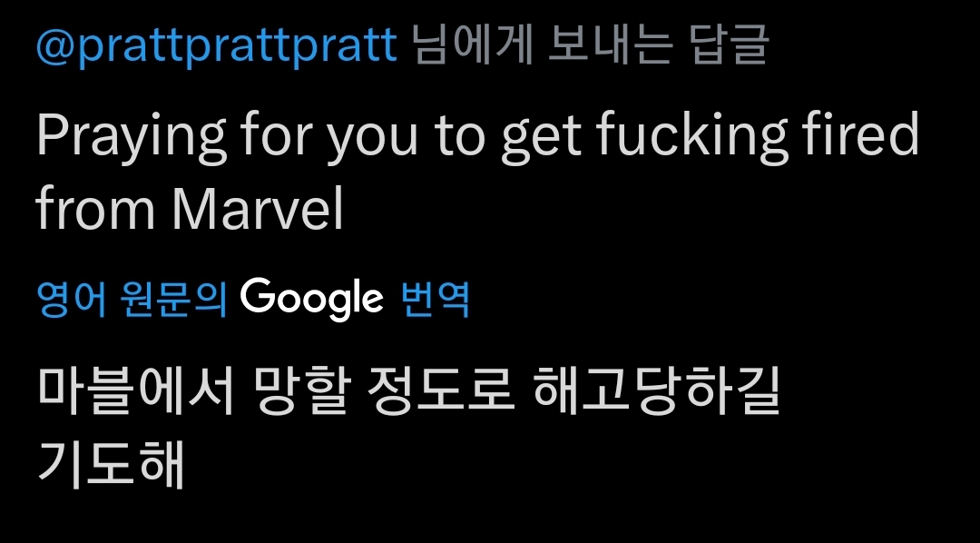Click the Google logo in translation label
The image size is (980, 543).
(312, 298)
